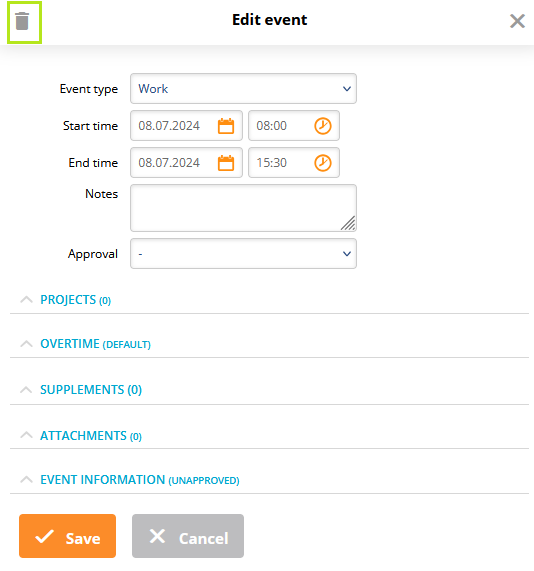
Task: Edit the 15:30 end time field
Action: point(294,162)
